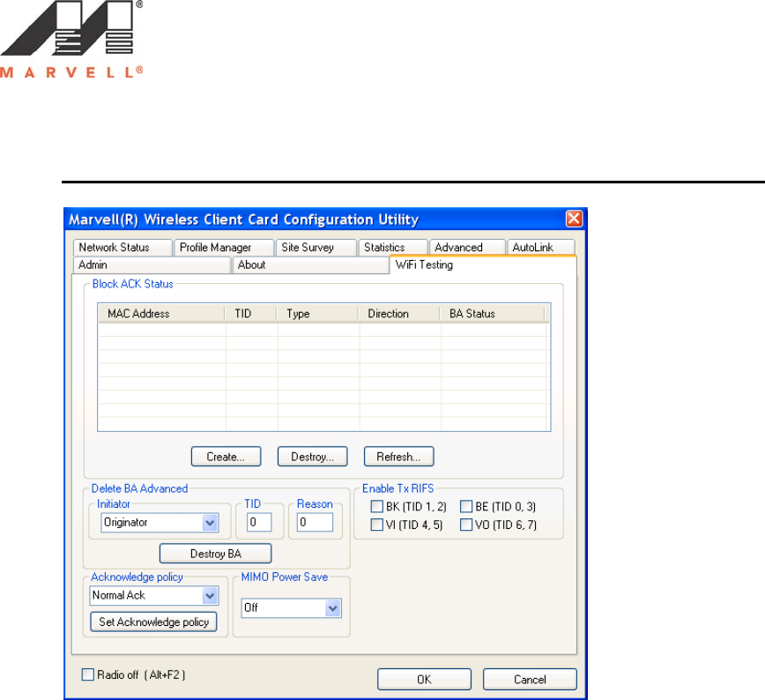Screen dimensions: 765x700
Task: Click Set Acknowledge policy button
Action: (x=153, y=622)
